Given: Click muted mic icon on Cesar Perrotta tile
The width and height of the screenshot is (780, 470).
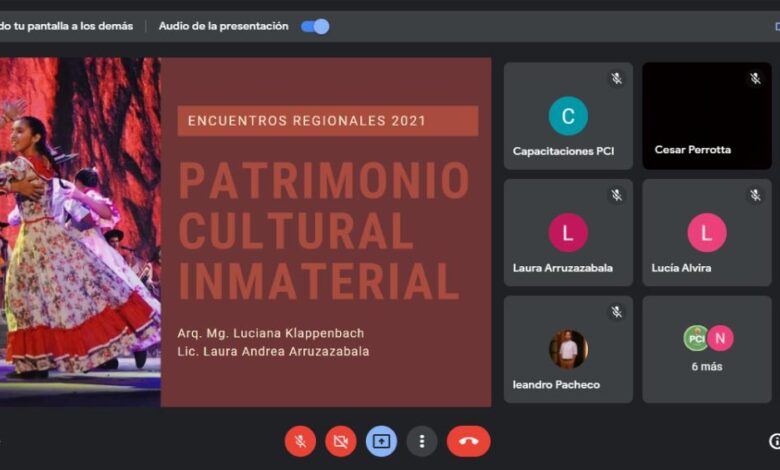Looking at the screenshot, I should [x=756, y=78].
